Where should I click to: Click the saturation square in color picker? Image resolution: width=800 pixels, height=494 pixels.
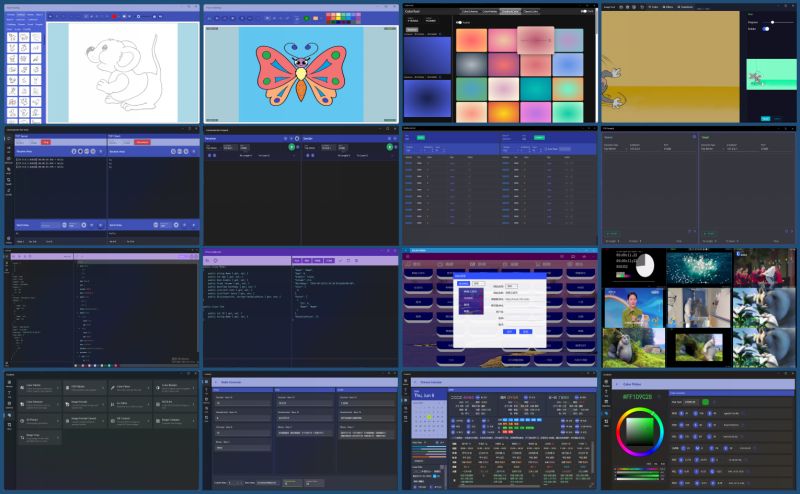point(640,432)
